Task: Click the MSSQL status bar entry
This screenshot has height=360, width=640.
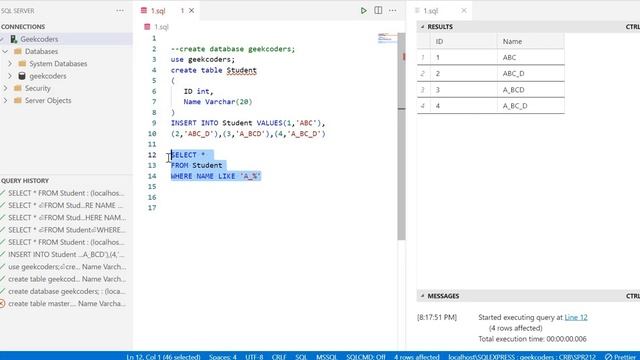Action: [x=327, y=357]
